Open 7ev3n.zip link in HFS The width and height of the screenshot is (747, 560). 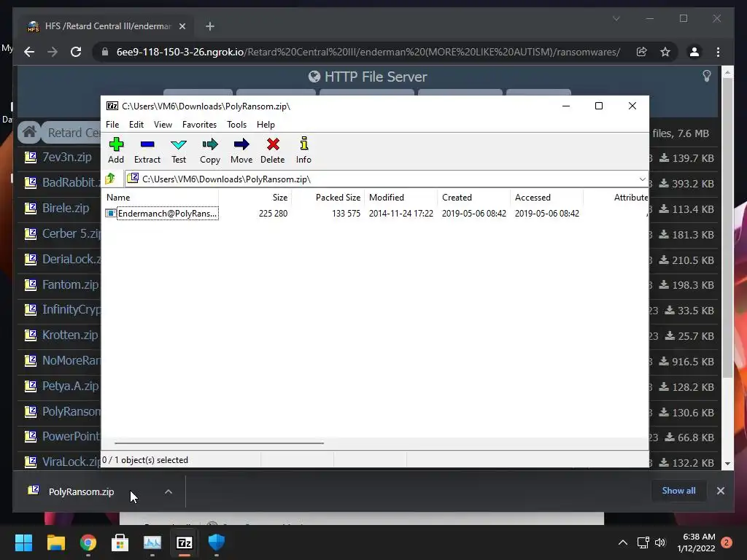point(66,157)
